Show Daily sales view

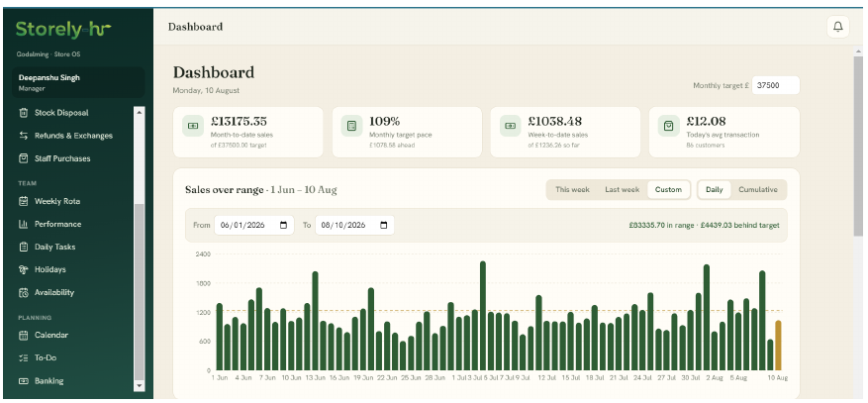coord(715,189)
